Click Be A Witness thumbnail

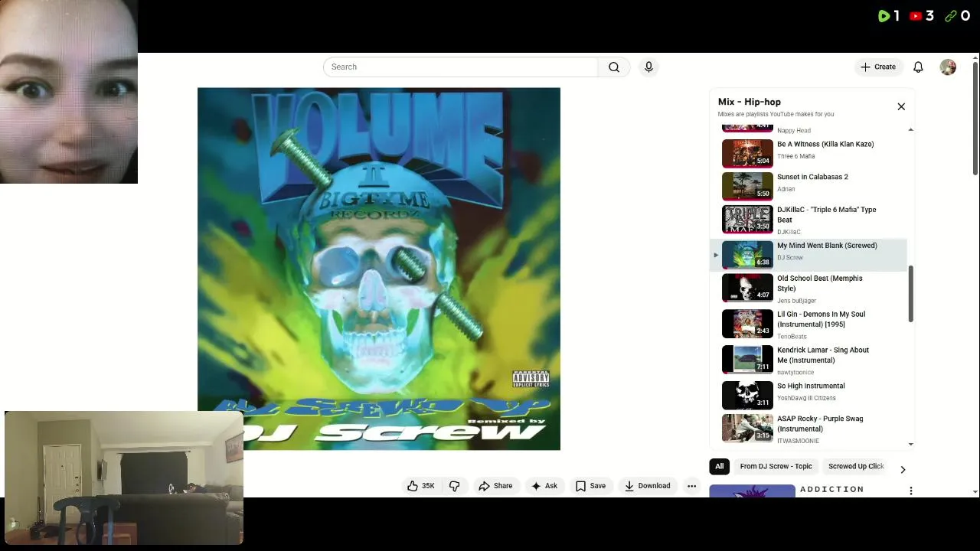coord(747,153)
